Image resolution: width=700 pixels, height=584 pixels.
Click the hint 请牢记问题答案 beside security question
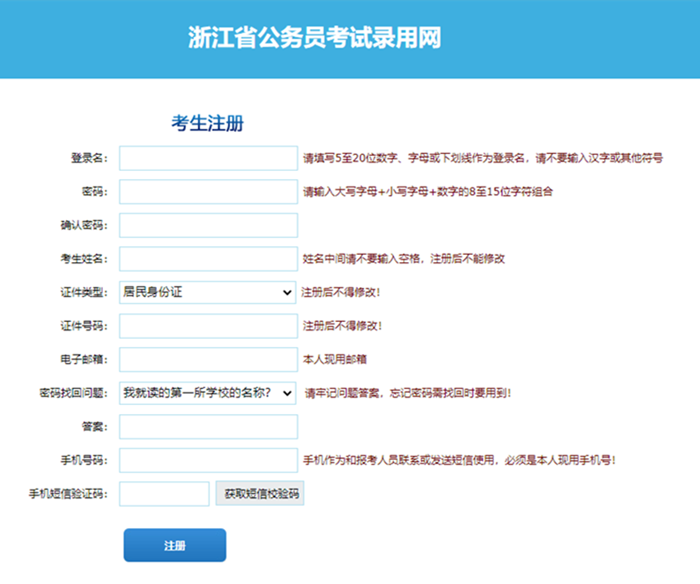click(408, 393)
